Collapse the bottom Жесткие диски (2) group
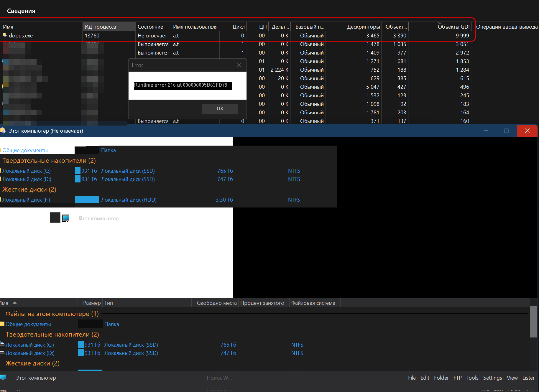This screenshot has height=392, width=539. [x=32, y=363]
